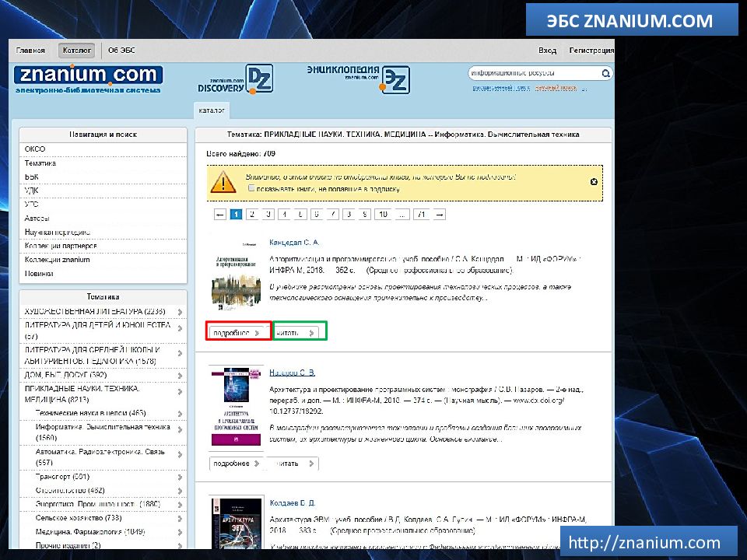The width and height of the screenshot is (747, 560).
Task: Open author link Канцедал С. А.
Action: [x=294, y=243]
